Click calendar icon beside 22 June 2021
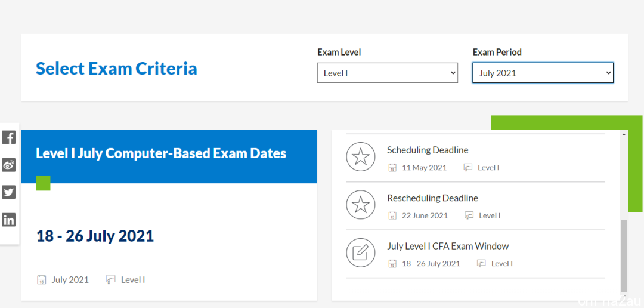This screenshot has height=308, width=644. tap(392, 215)
